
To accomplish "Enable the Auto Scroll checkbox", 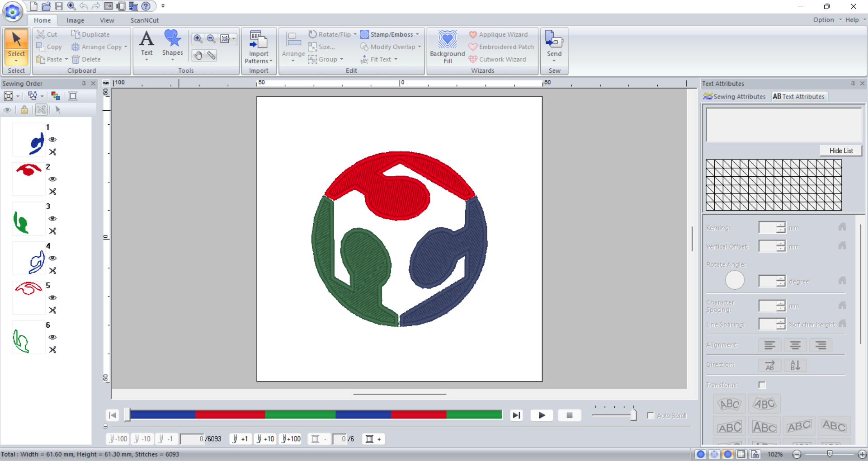I will 651,415.
